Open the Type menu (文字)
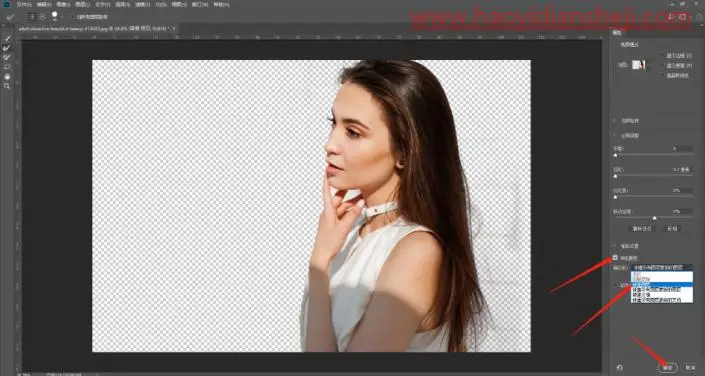 [103, 5]
